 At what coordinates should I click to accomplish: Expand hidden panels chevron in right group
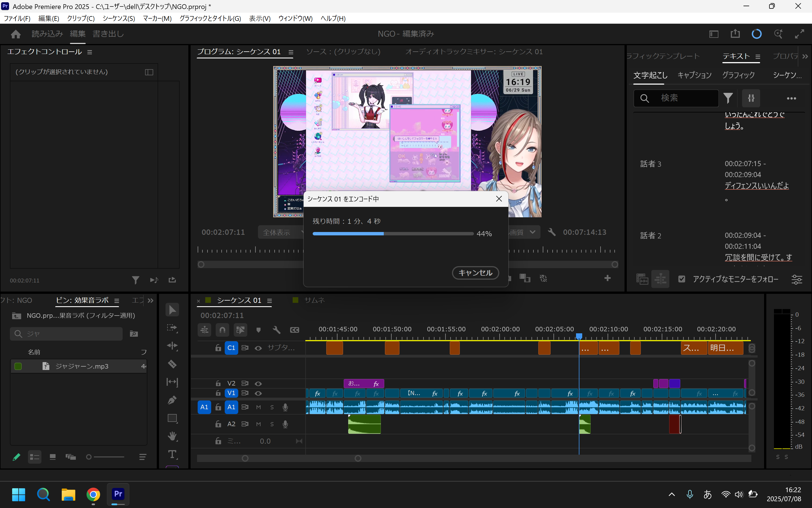coord(805,56)
